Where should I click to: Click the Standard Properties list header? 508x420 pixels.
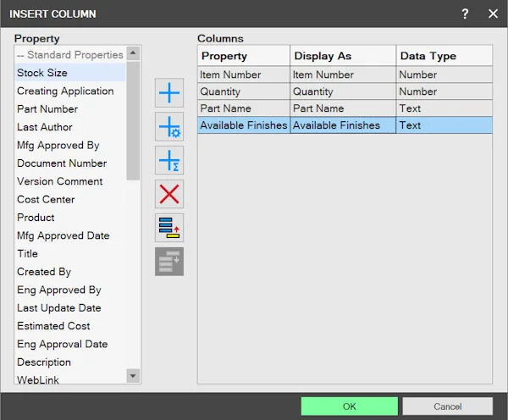[70, 55]
